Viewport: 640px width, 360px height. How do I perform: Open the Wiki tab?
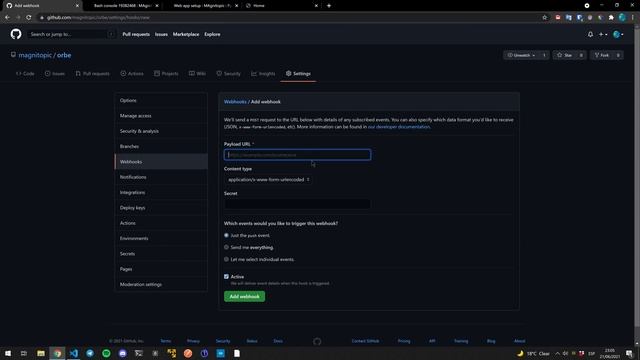pos(197,74)
